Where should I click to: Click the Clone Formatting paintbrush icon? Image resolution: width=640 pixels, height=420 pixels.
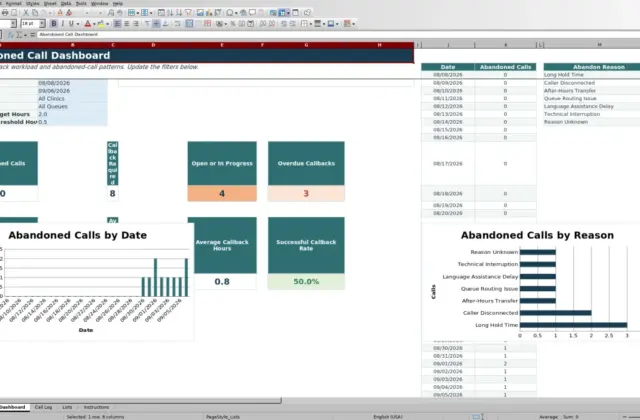point(60,13)
